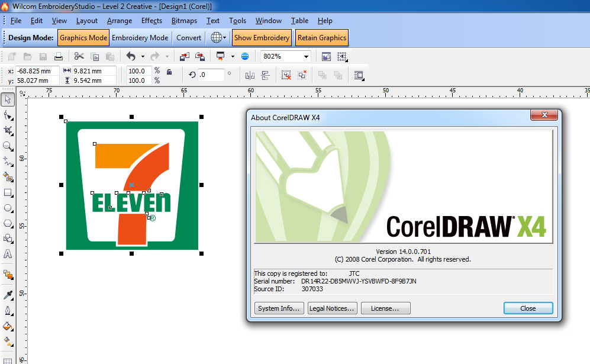Image resolution: width=590 pixels, height=364 pixels.
Task: Click the object width 9.821 mm field
Action: pos(94,71)
